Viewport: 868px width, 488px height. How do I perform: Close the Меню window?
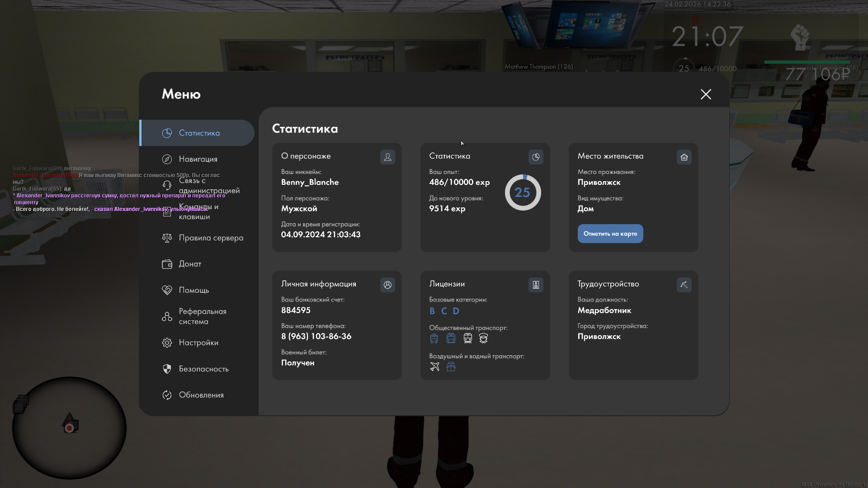[706, 94]
